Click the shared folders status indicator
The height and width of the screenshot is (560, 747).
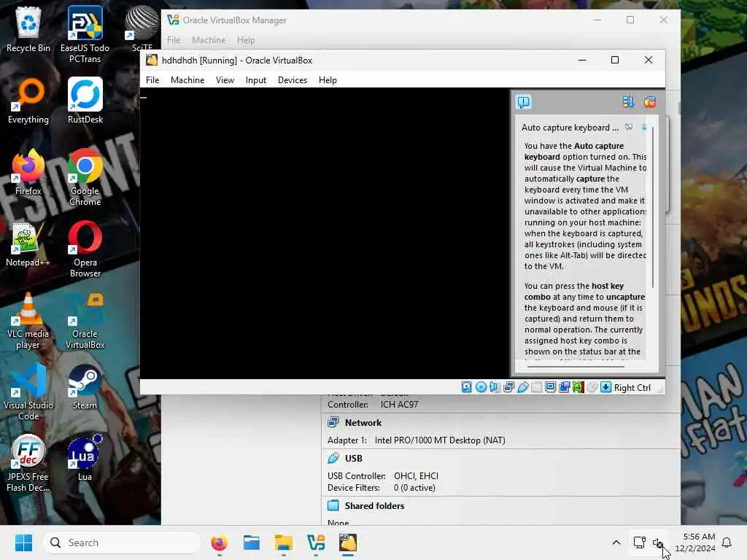(536, 387)
